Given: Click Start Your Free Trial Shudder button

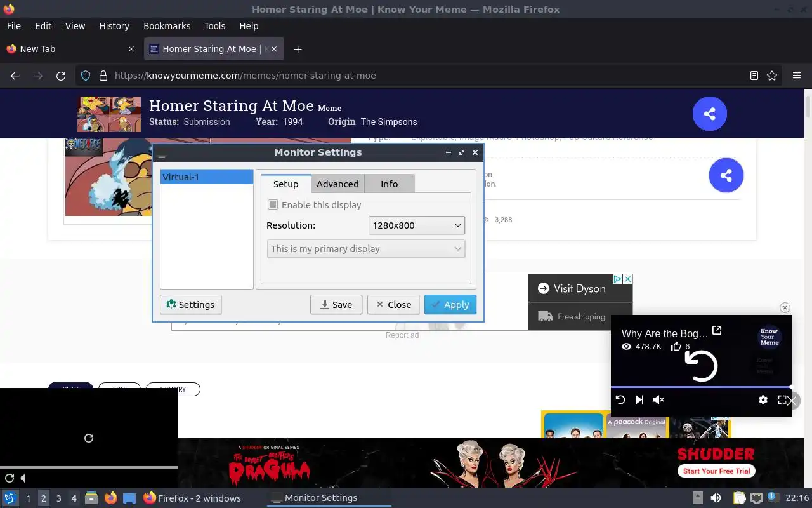Looking at the screenshot, I should (717, 471).
